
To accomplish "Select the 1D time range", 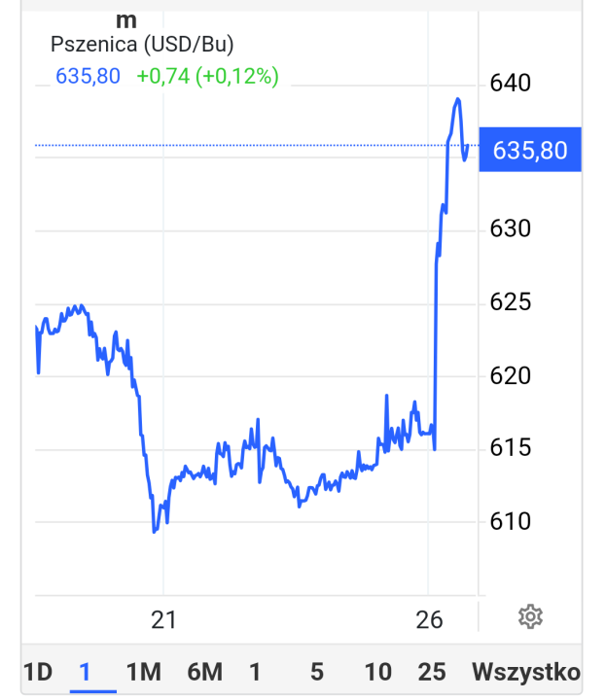I will 38,672.
